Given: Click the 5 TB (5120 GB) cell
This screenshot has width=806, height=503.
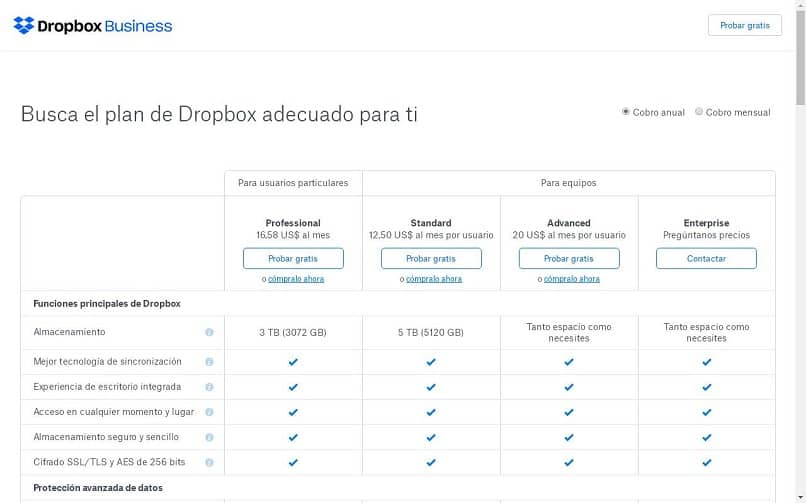Looking at the screenshot, I should click(x=431, y=333).
